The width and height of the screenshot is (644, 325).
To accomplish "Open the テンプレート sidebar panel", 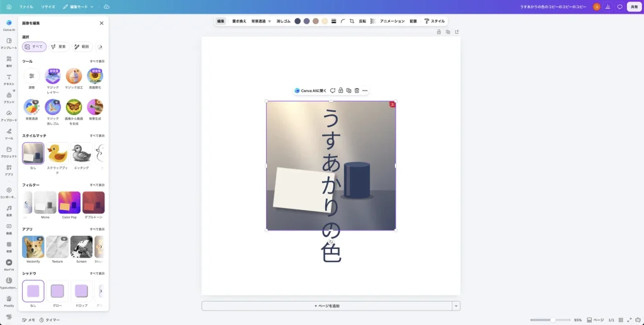I will [x=9, y=43].
